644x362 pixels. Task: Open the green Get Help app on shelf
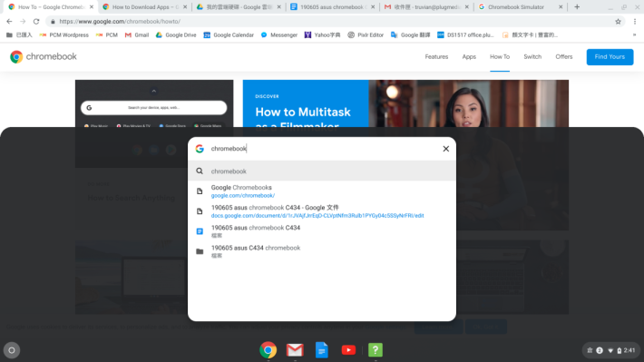point(376,350)
